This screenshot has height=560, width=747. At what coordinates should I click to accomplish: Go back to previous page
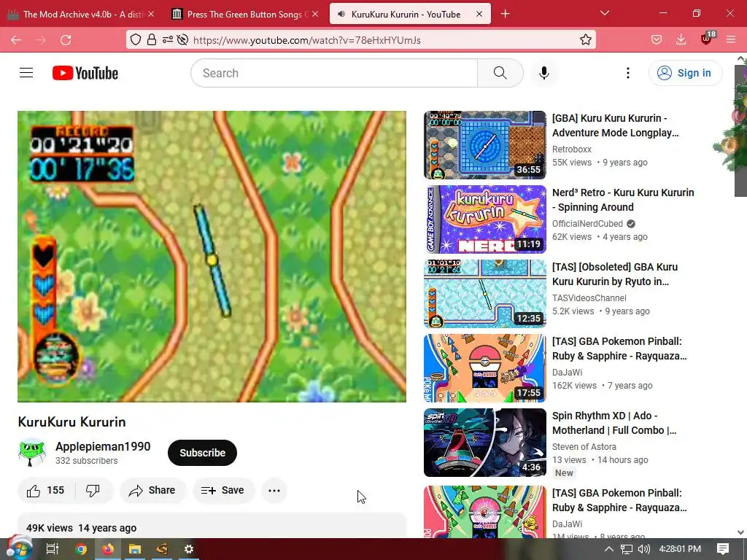click(x=16, y=40)
